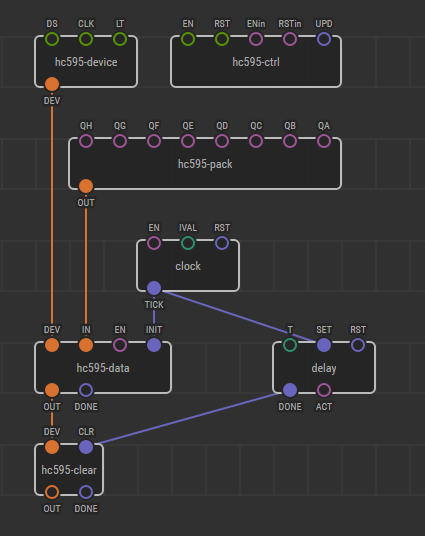This screenshot has height=536, width=425.
Task: Select the QH input pin on hc595-pack
Action: point(86,141)
